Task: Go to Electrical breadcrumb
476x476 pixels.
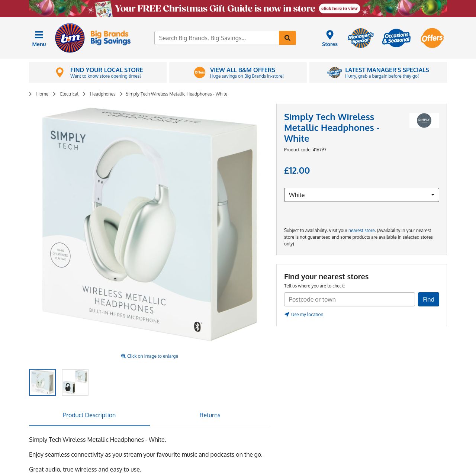Action: [x=69, y=94]
